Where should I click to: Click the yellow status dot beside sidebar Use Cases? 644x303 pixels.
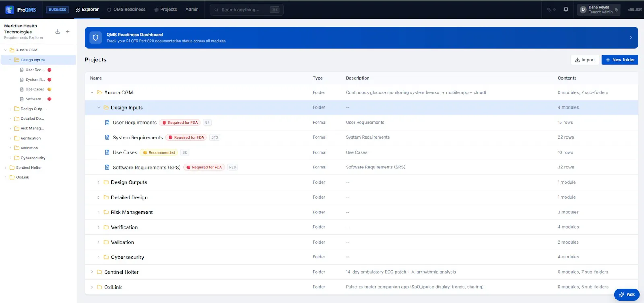50,89
